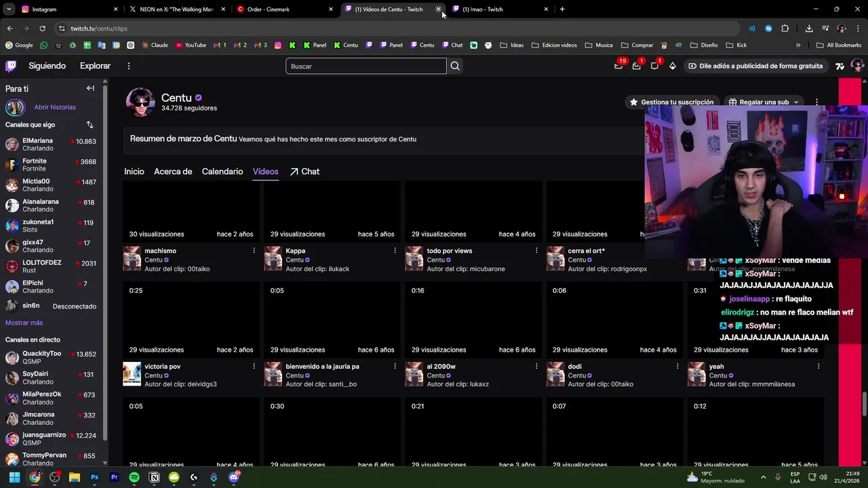This screenshot has width=868, height=488.
Task: Open the Edicion videos bookmarks folder
Action: tap(554, 45)
